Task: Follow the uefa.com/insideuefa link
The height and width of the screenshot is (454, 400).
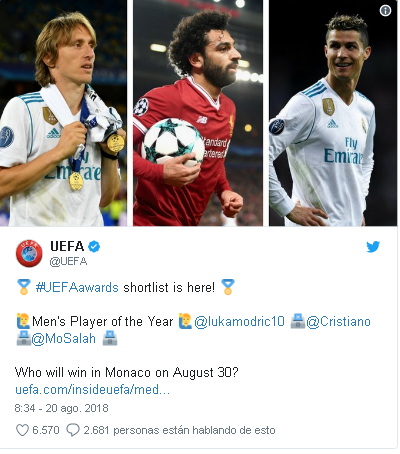Action: coord(92,389)
